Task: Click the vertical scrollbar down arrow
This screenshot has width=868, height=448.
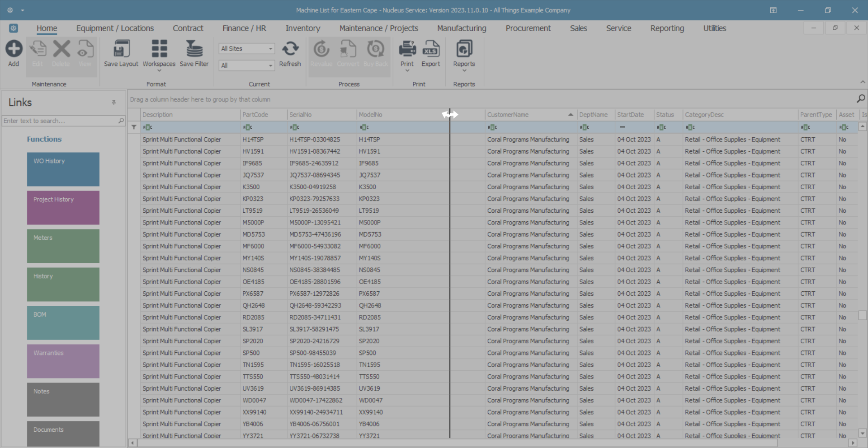Action: point(863,433)
